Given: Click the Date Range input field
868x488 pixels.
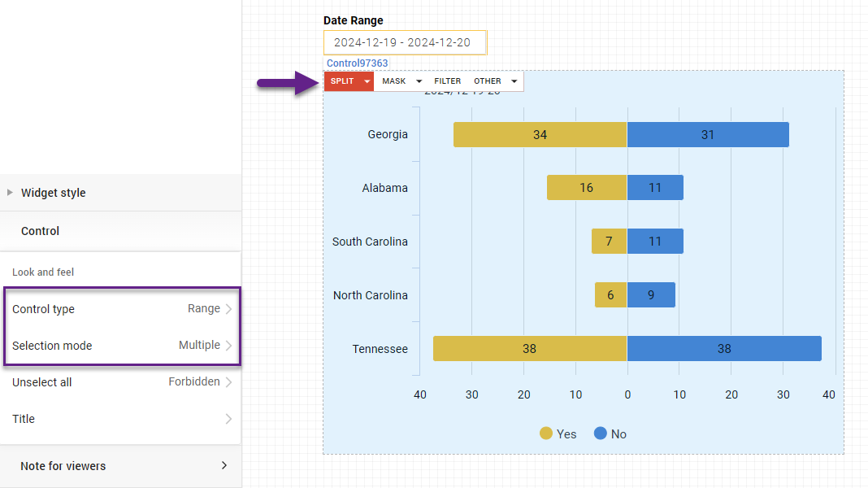Looking at the screenshot, I should click(x=405, y=42).
